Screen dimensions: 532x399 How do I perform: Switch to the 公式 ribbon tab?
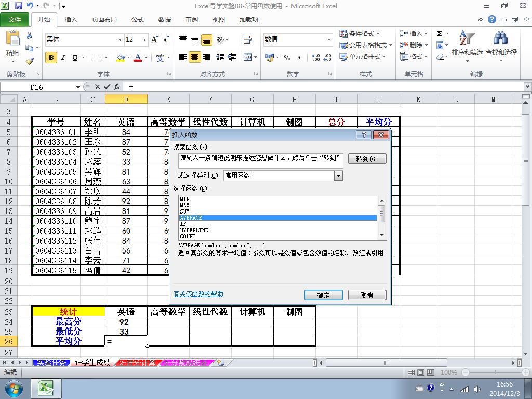coord(137,20)
